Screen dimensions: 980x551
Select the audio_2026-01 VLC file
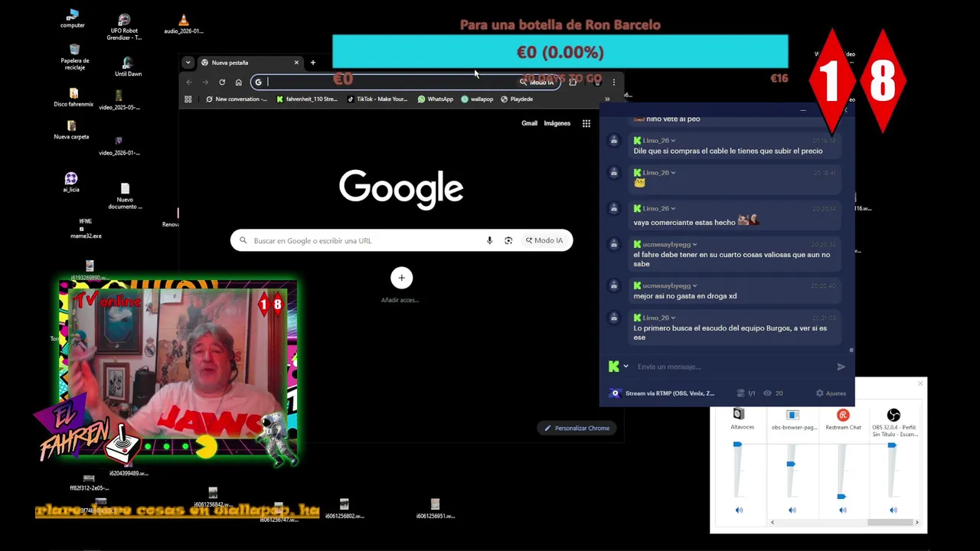[183, 24]
